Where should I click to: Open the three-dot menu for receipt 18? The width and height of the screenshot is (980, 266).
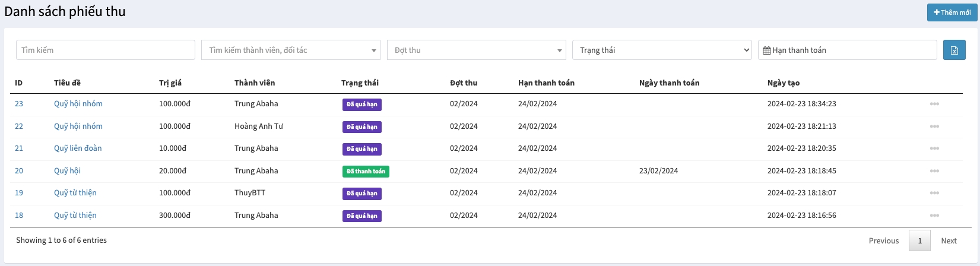(934, 216)
